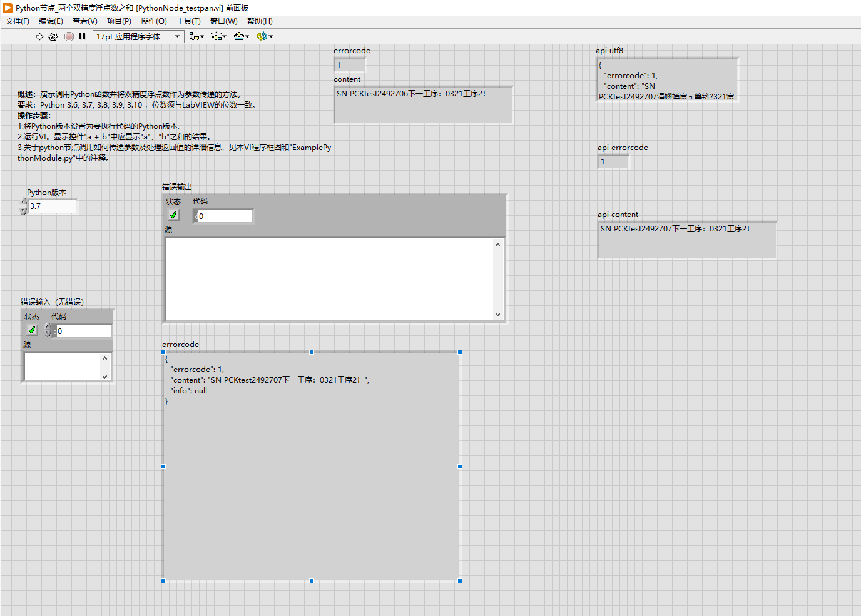Open the Resize Objects tool
861x616 pixels.
tap(241, 37)
